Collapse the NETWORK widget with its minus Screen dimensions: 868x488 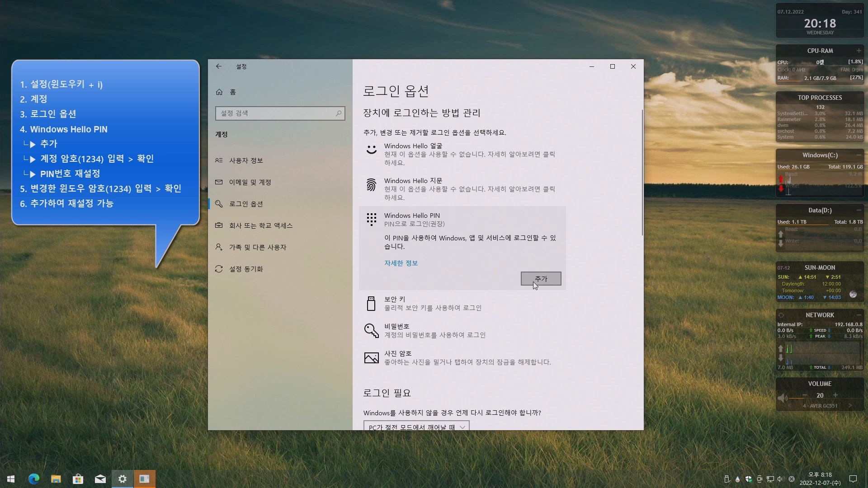point(859,315)
